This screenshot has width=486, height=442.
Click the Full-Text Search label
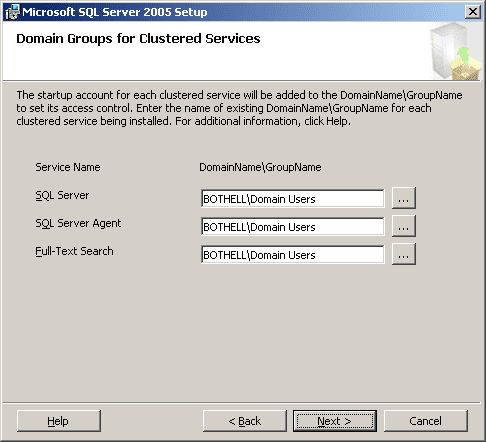[x=74, y=251]
